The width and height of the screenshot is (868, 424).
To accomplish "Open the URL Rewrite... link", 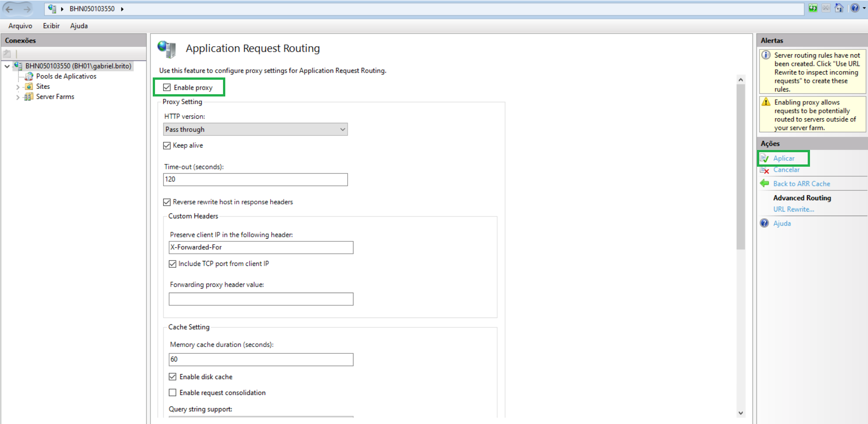I will point(794,209).
